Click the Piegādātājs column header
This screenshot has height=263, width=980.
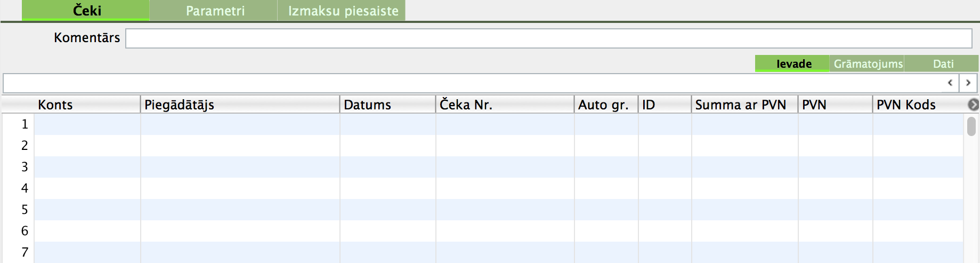(240, 105)
